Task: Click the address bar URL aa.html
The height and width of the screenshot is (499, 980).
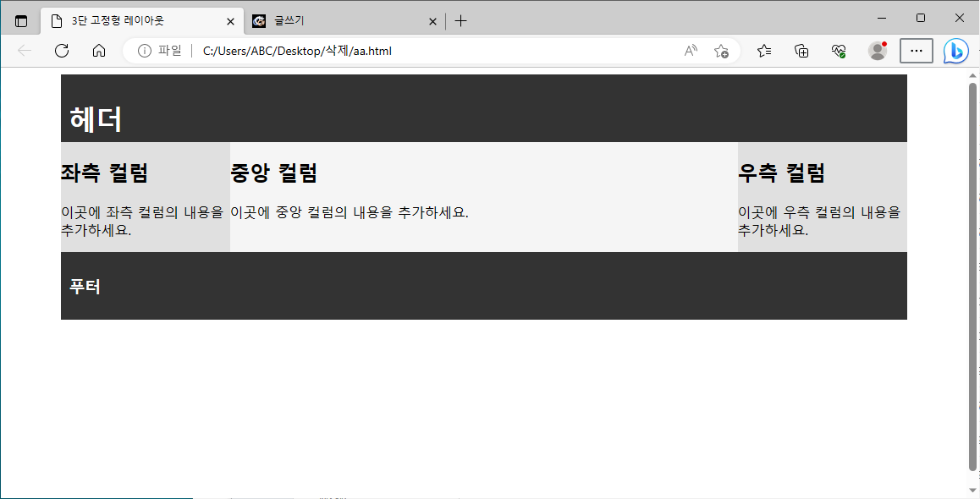Action: click(x=298, y=51)
